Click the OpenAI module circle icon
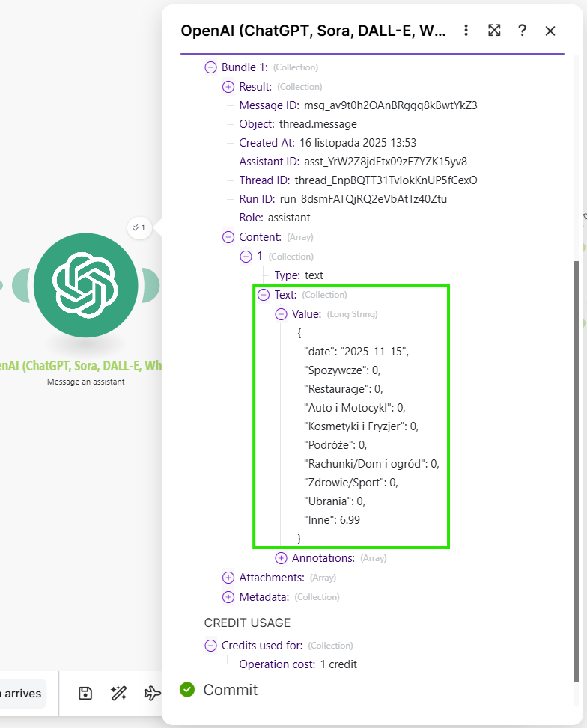The width and height of the screenshot is (587, 728). 86,285
